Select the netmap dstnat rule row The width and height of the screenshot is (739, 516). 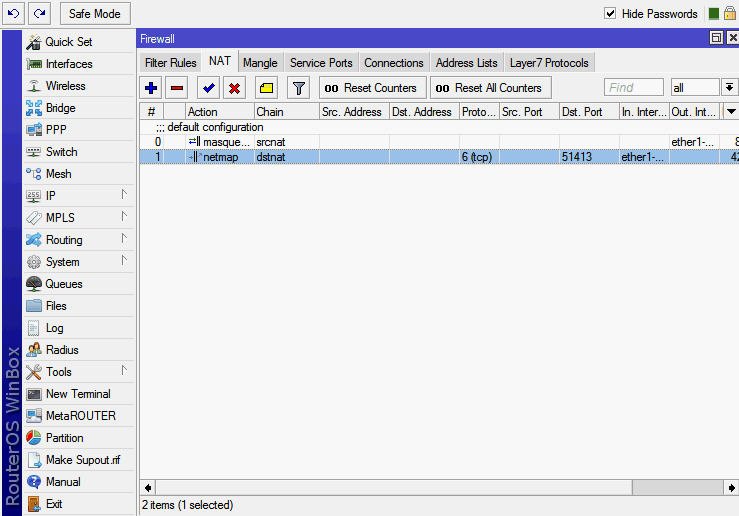click(439, 157)
